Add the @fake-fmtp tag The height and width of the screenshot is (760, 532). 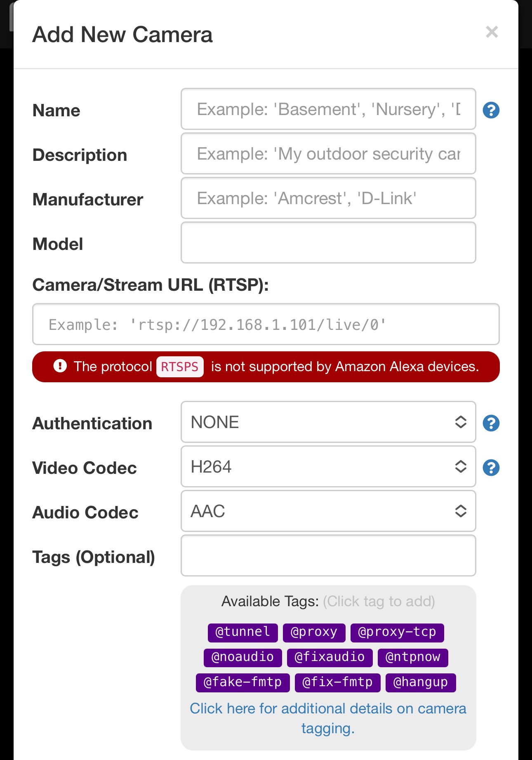(242, 682)
